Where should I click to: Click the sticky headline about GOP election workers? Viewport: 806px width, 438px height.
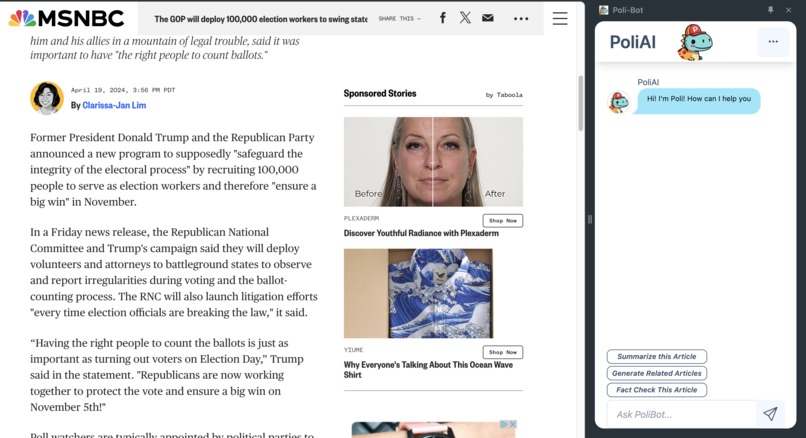click(261, 19)
